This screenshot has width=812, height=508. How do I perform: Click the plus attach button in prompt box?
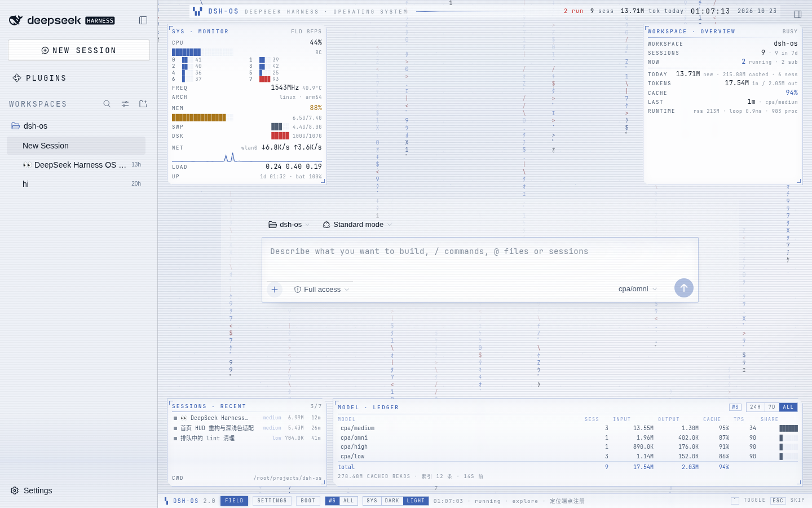275,290
